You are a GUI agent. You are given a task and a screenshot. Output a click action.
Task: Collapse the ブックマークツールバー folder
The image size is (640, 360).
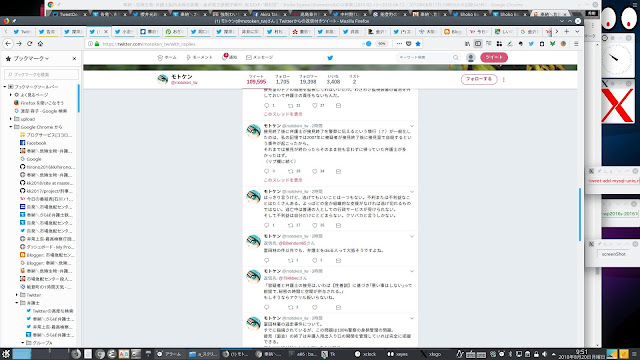pyautogui.click(x=5, y=87)
